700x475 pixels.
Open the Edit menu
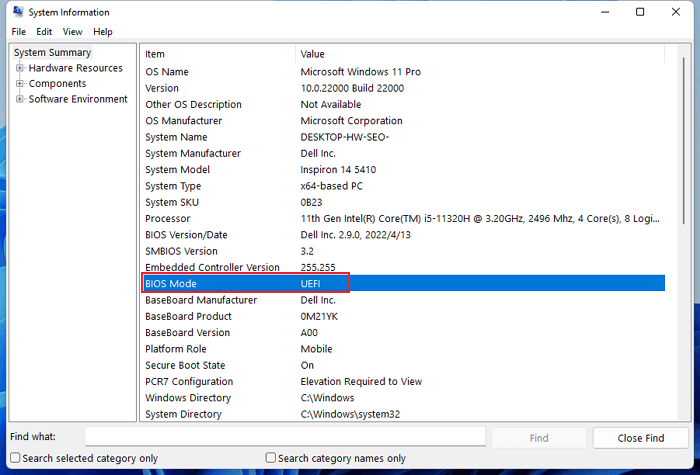(x=44, y=32)
